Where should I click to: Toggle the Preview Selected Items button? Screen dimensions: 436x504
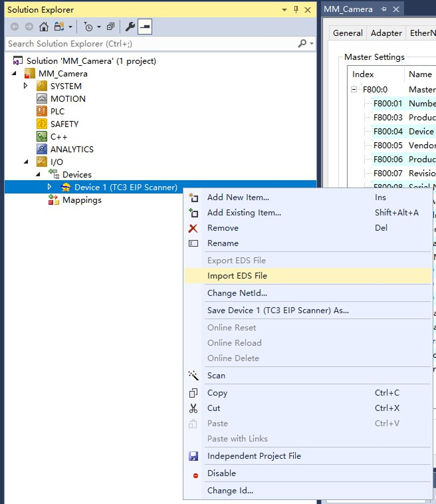(x=144, y=27)
